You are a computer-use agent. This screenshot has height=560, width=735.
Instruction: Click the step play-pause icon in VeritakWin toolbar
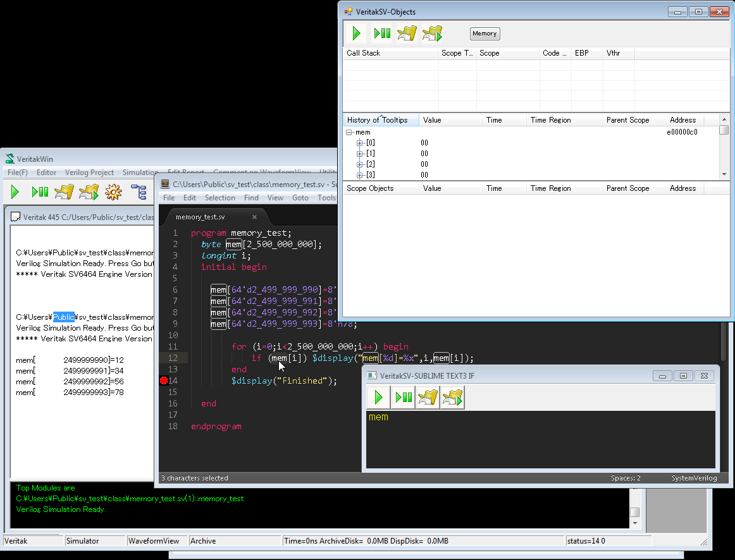(40, 192)
